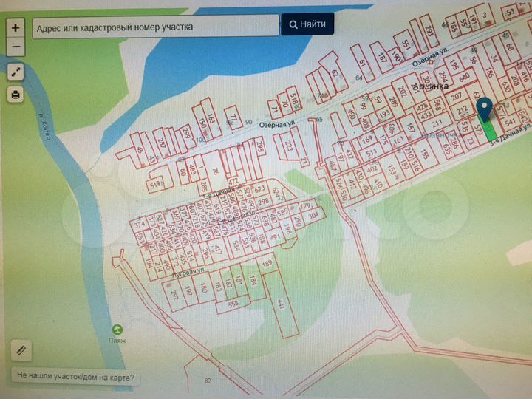Click the magnifier in Найти button

pyautogui.click(x=293, y=24)
